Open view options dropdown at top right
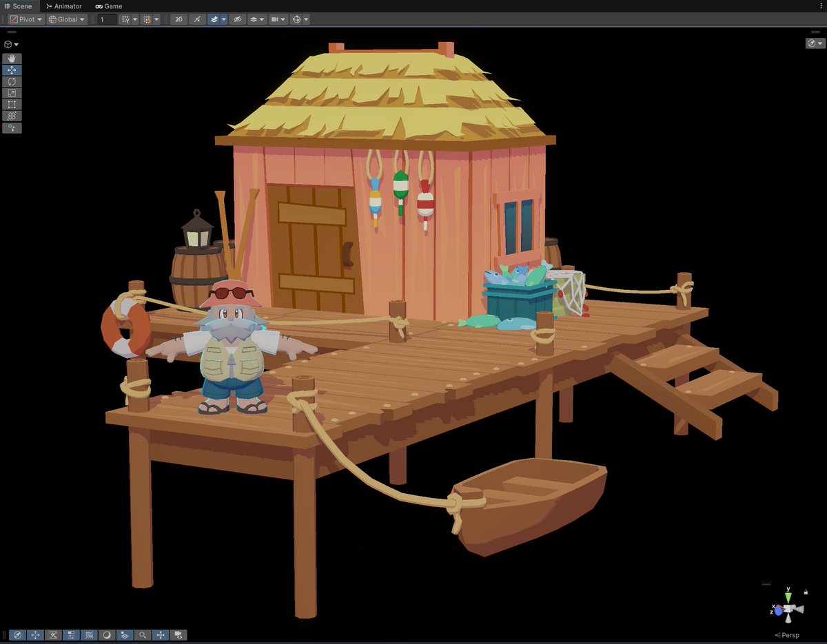The width and height of the screenshot is (827, 644). [x=815, y=43]
